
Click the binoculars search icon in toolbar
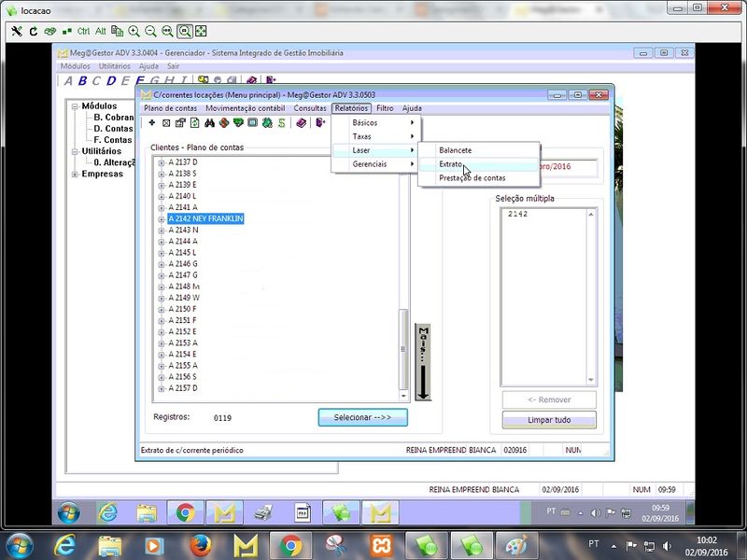(210, 122)
